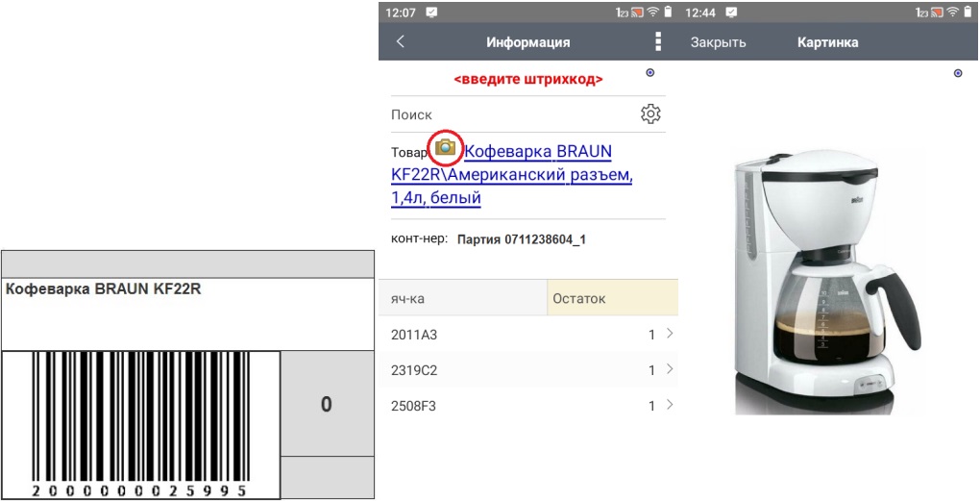Screen dimensions: 980x501
Task: Tap the Информация screen title
Action: click(x=528, y=42)
